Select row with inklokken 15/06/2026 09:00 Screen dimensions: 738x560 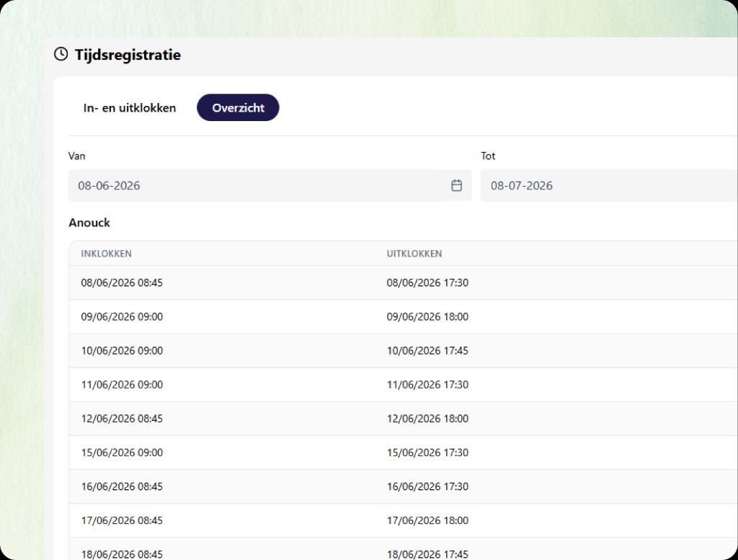point(404,453)
